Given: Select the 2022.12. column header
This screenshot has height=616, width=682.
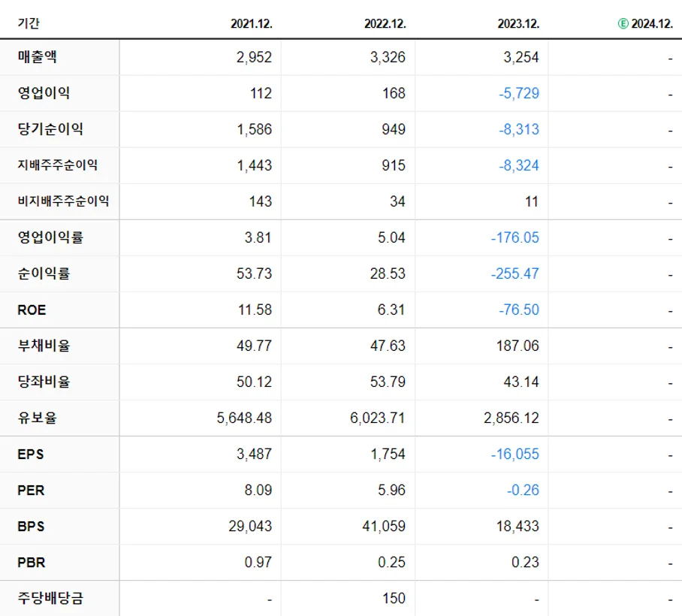Looking at the screenshot, I should [385, 23].
